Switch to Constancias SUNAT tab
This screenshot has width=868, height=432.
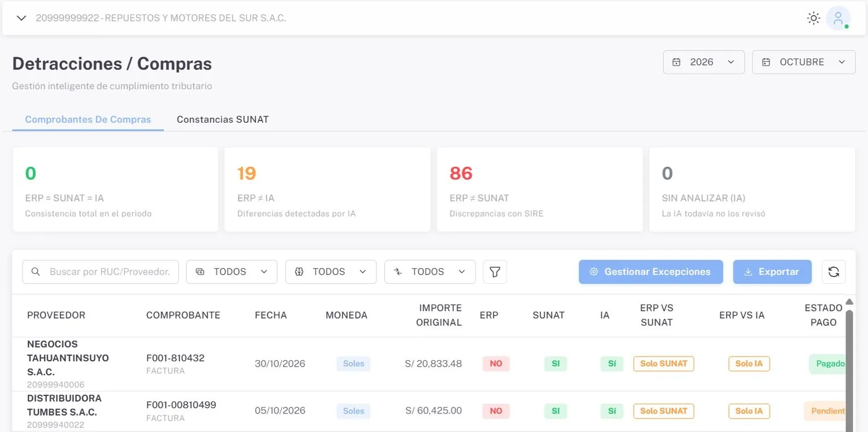pos(223,119)
